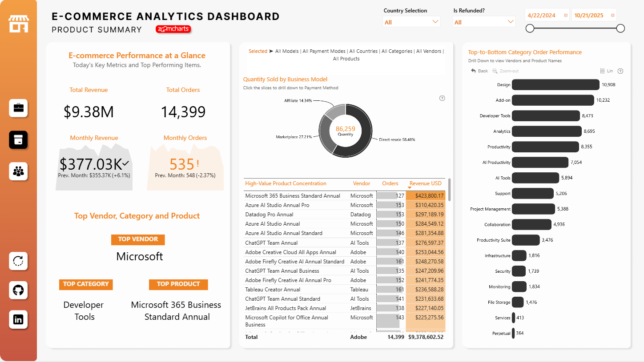
Task: Drill into the Design category bar
Action: click(x=555, y=84)
